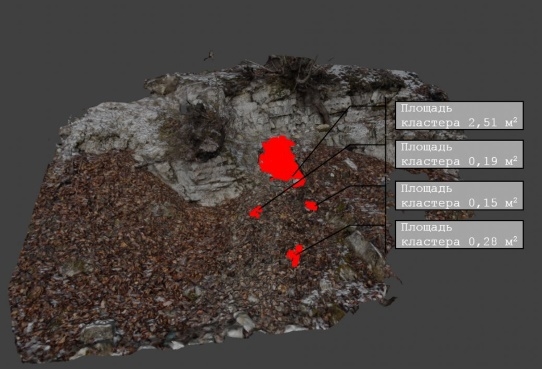Click the red cluster linked to the 0,28 м² label
Viewport: 542px width, 369px height.
coord(295,256)
